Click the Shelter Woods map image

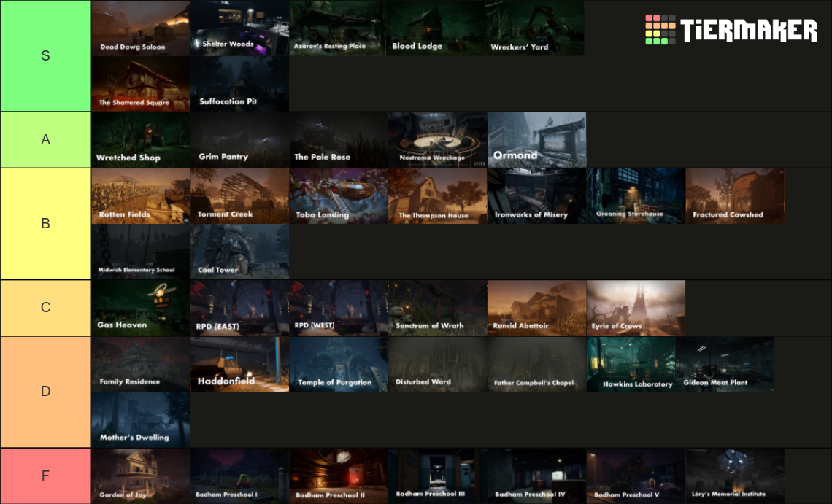tap(239, 28)
